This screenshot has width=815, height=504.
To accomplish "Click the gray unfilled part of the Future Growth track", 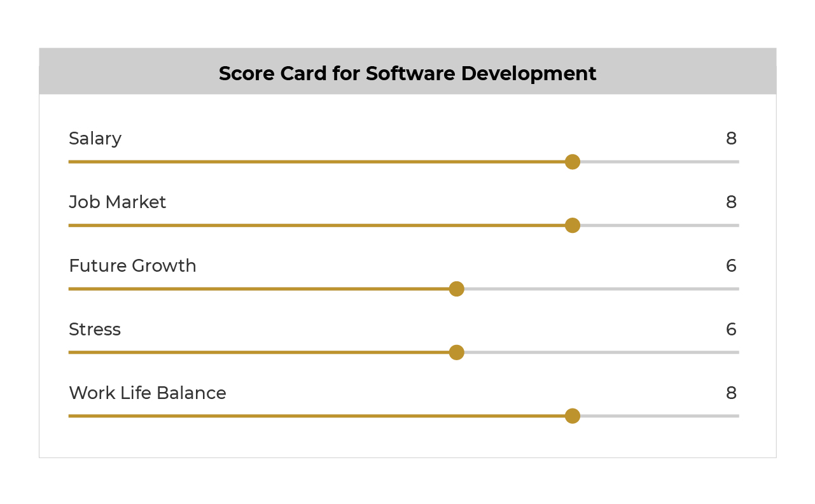I will pos(602,289).
